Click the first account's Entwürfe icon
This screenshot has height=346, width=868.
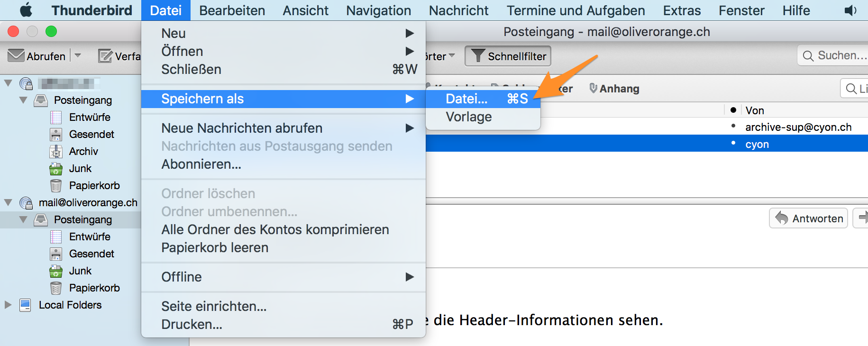pyautogui.click(x=56, y=117)
